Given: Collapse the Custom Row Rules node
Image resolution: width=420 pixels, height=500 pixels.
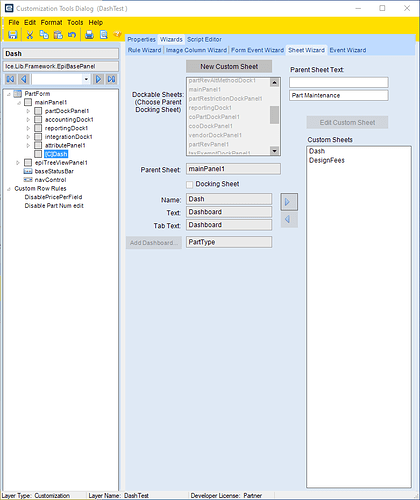Looking at the screenshot, I should pos(9,189).
